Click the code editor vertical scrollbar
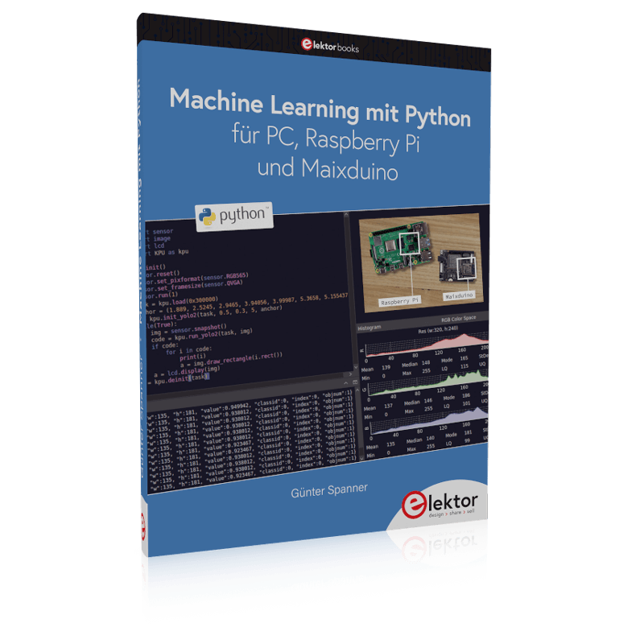 (x=352, y=289)
